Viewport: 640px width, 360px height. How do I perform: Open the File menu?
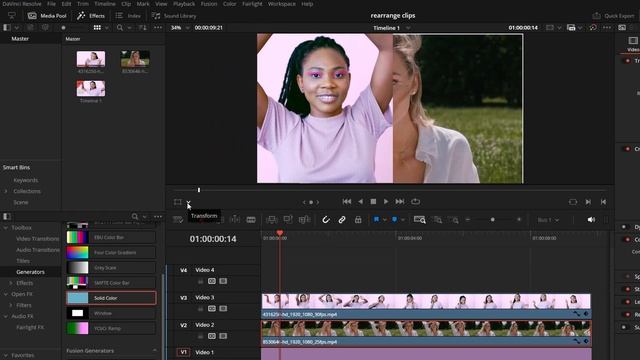pyautogui.click(x=51, y=4)
